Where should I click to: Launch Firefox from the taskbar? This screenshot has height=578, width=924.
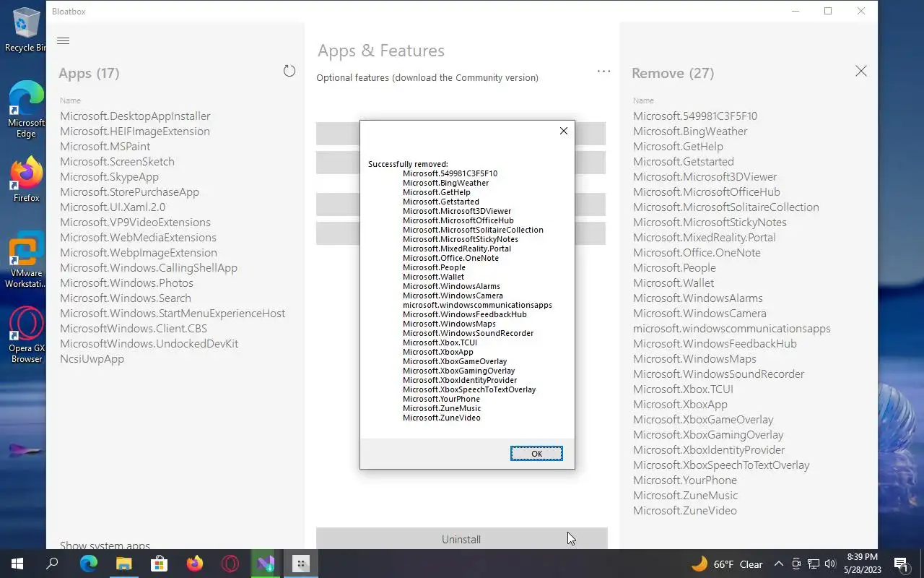pos(194,564)
